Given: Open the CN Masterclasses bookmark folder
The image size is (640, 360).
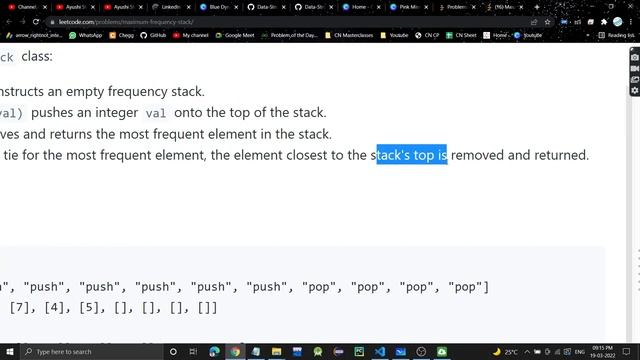Looking at the screenshot, I should coord(349,35).
